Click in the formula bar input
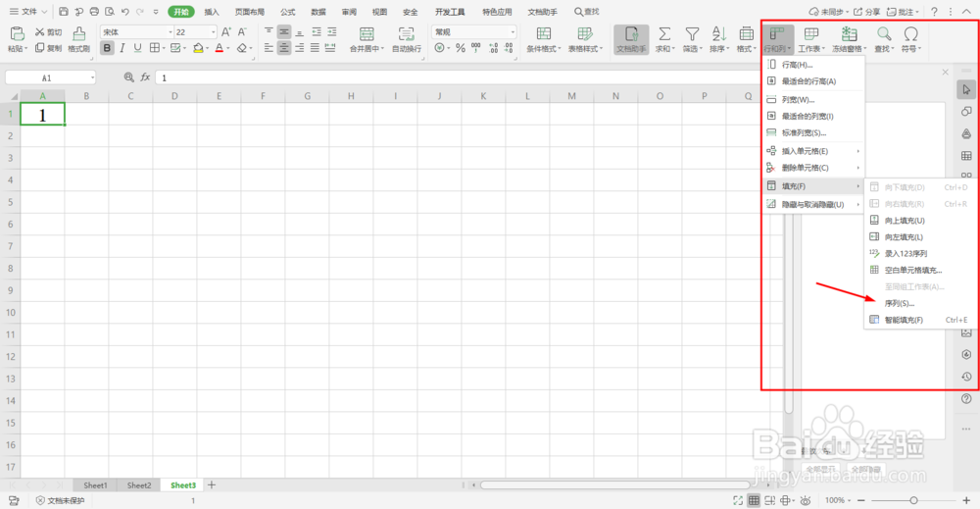Screen dimensions: 980x509 coord(457,77)
